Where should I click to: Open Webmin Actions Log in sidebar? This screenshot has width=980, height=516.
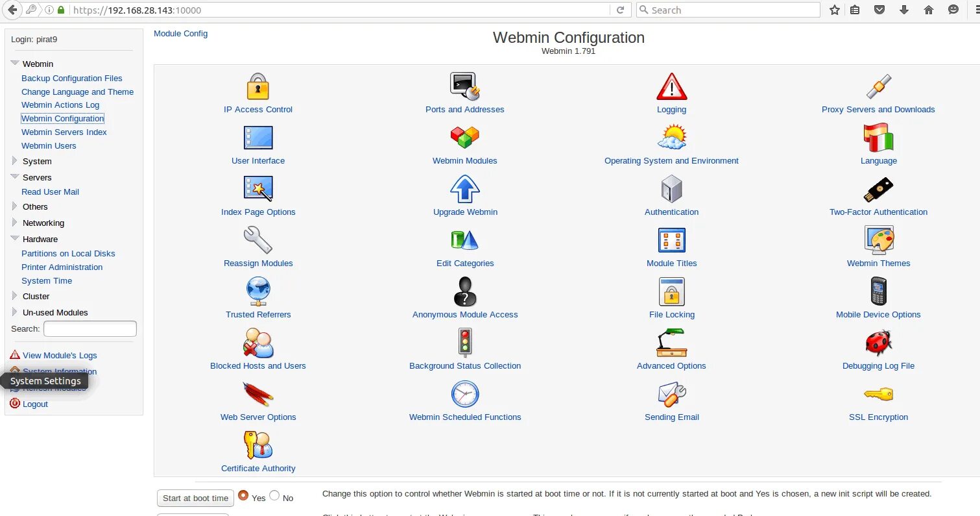click(x=60, y=104)
